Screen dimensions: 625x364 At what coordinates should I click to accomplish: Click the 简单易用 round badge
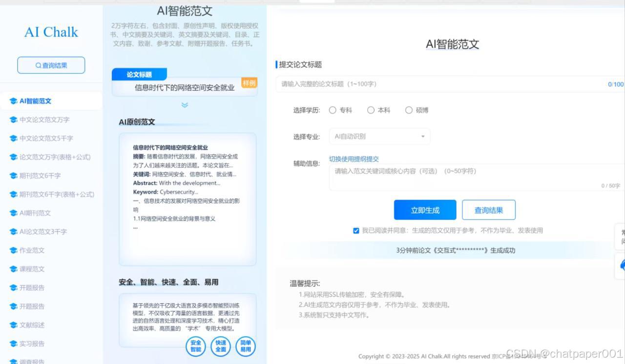(246, 346)
